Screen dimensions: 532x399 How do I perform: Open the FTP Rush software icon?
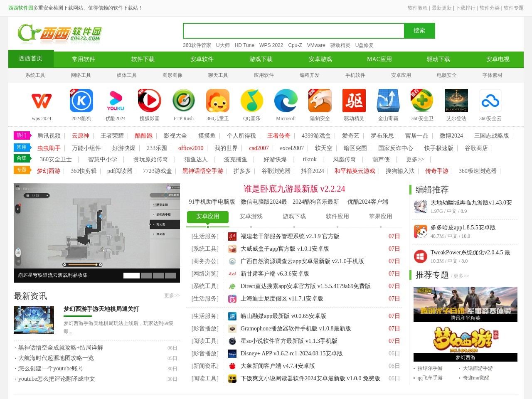tap(183, 100)
